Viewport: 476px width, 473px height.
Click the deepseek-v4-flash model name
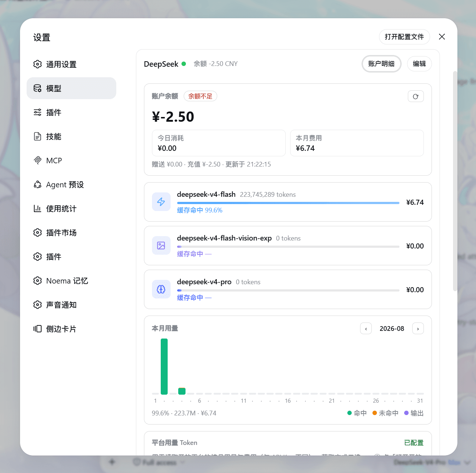pyautogui.click(x=206, y=195)
